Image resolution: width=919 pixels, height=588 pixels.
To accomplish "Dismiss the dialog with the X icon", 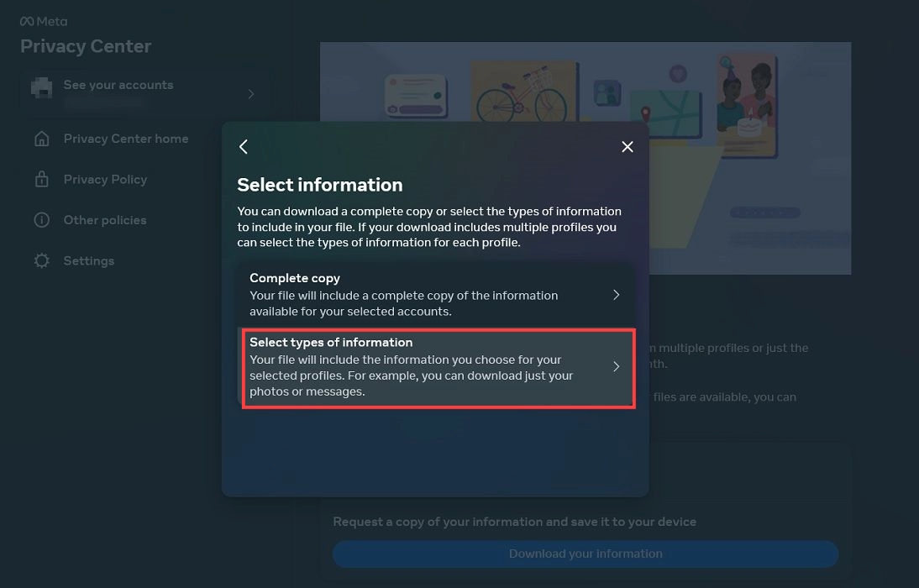I will coord(627,146).
